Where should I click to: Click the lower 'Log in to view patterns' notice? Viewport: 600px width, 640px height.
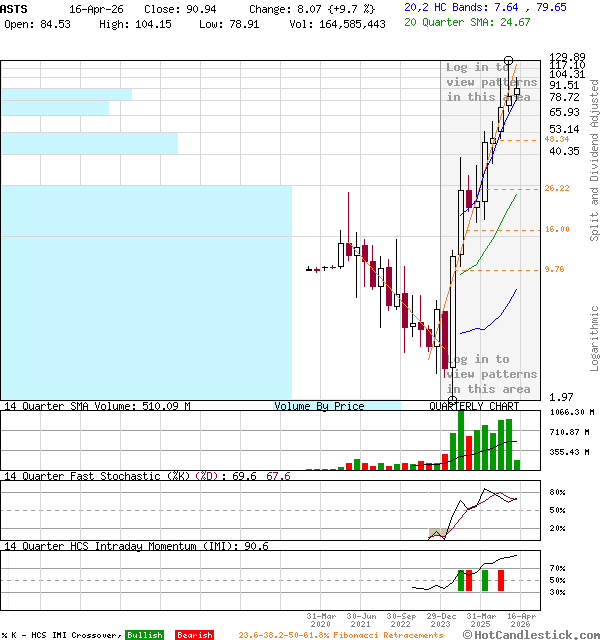[x=491, y=374]
